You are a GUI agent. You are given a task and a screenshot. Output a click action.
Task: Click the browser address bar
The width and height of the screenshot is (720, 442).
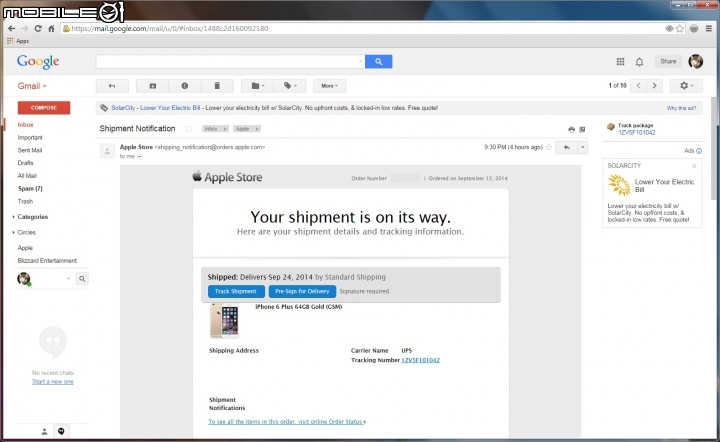point(363,28)
